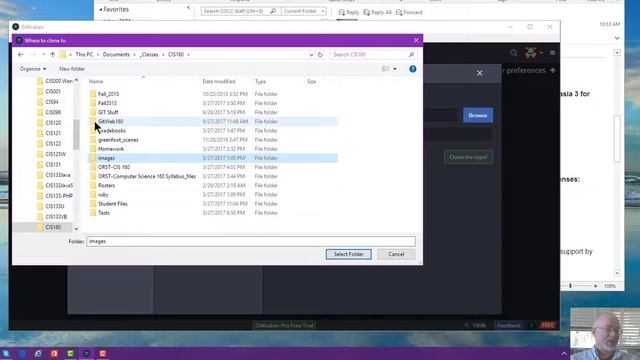
Task: Click the Browse button in GitKraken
Action: [x=478, y=116]
